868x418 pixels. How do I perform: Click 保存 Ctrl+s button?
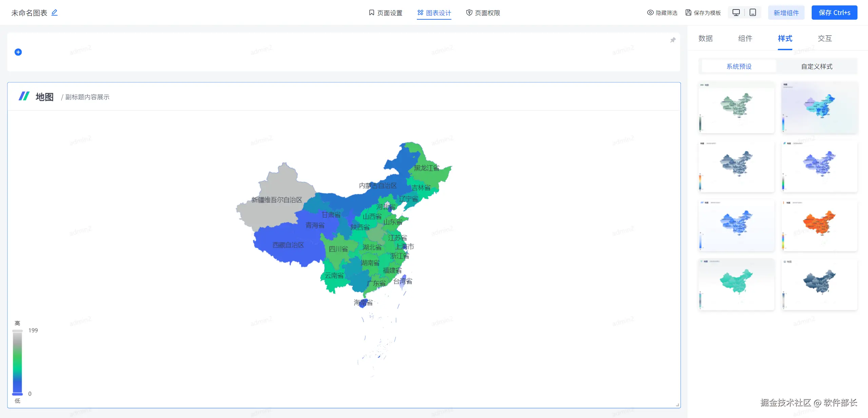(834, 13)
